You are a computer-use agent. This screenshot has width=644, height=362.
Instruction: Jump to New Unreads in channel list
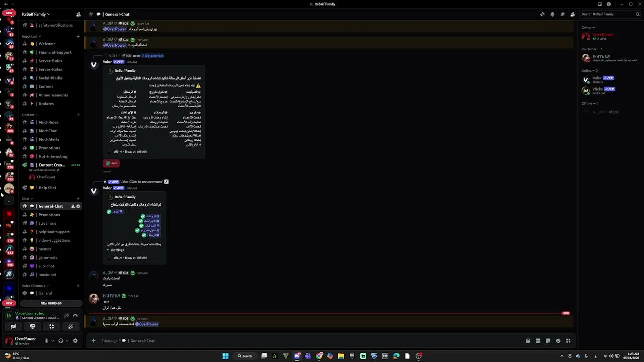(x=51, y=303)
